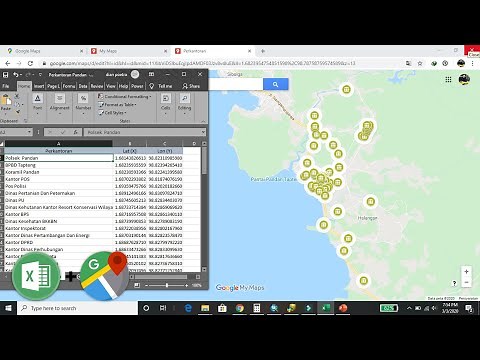Select cell Koramil Pandan
Screen dimensions: 480x360
(x=59, y=172)
